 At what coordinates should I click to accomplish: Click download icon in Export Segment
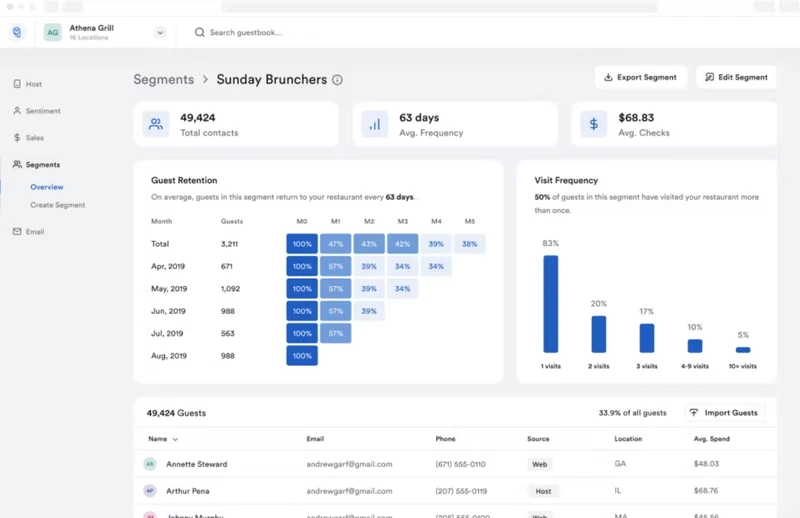608,78
